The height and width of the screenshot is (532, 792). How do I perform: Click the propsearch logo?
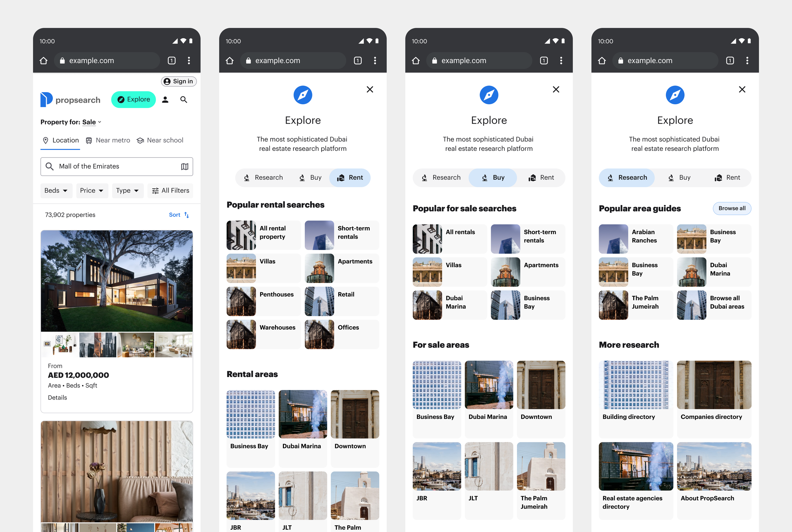coord(70,100)
